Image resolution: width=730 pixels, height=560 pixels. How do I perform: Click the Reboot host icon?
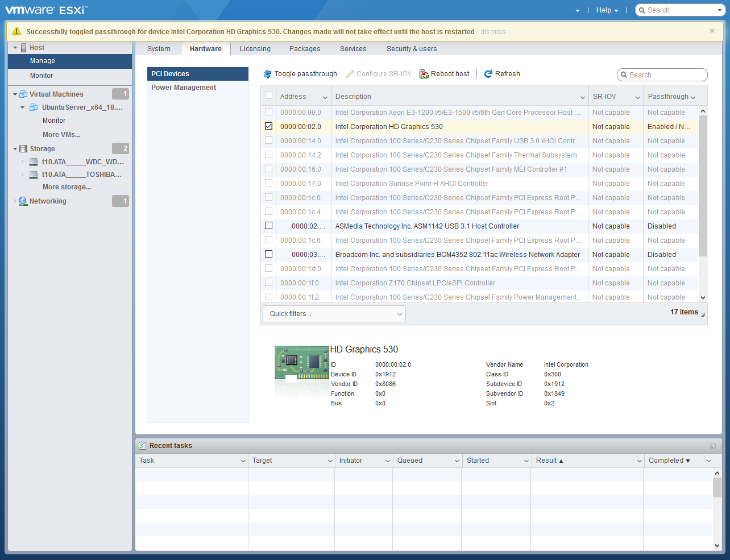[424, 74]
